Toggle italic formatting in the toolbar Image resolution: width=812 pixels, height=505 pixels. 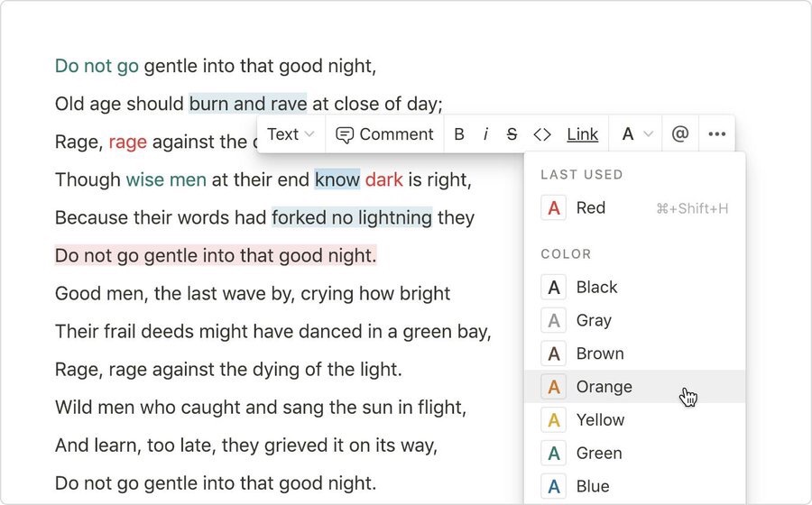point(485,134)
